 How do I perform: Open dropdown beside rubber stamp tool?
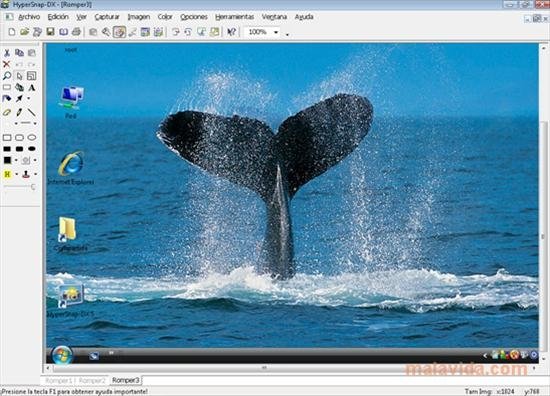[x=35, y=174]
